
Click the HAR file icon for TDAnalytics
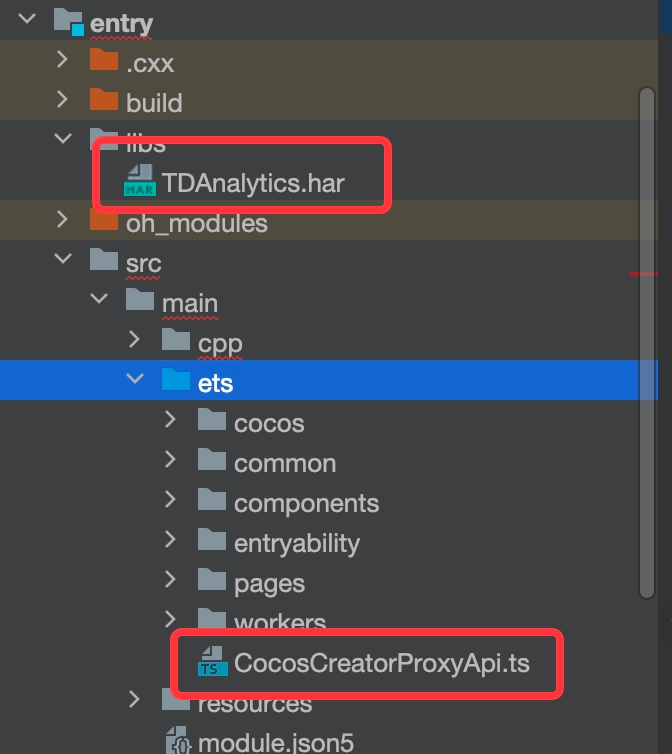(140, 180)
